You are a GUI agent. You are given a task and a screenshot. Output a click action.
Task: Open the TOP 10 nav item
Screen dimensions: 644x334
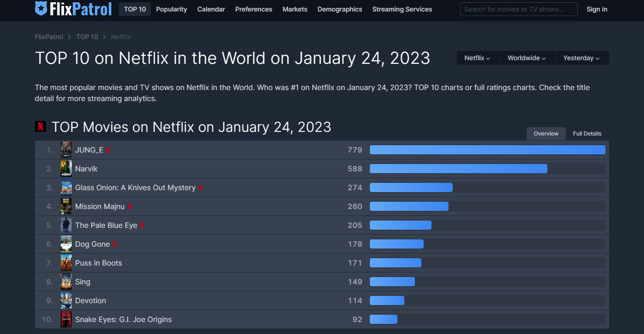[135, 9]
